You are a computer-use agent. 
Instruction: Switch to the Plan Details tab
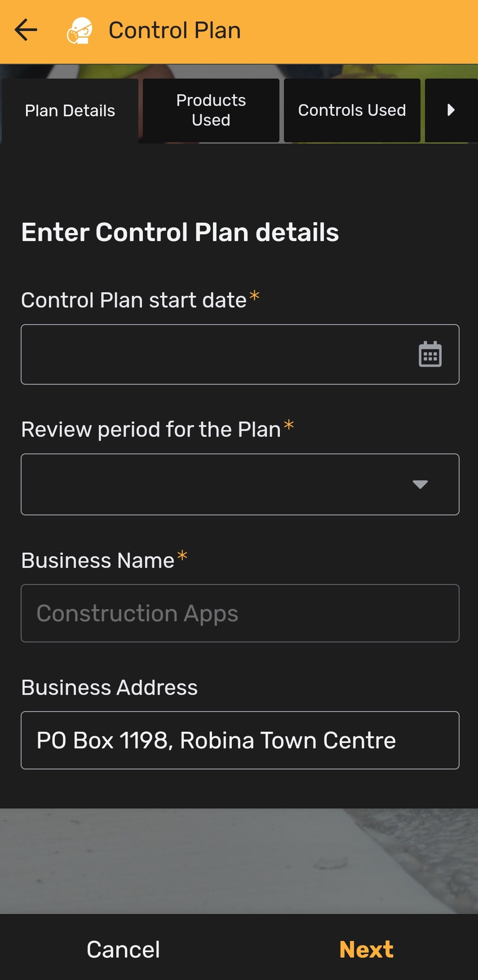point(70,111)
